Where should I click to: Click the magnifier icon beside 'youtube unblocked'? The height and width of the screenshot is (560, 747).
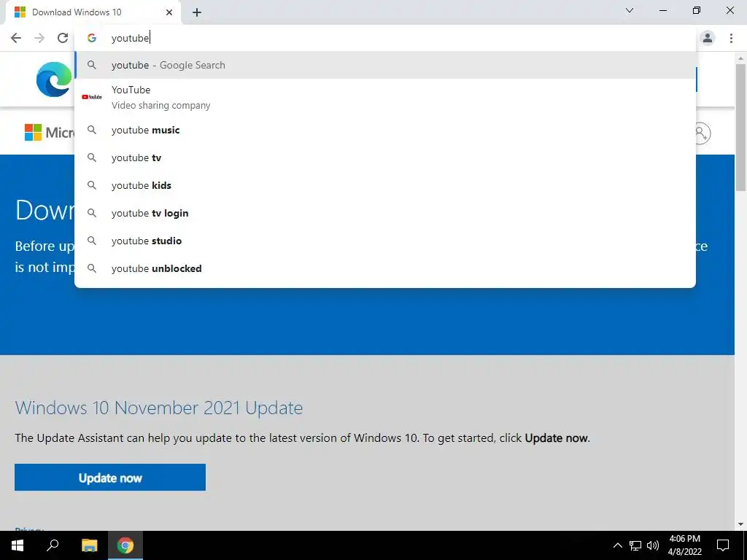(92, 268)
